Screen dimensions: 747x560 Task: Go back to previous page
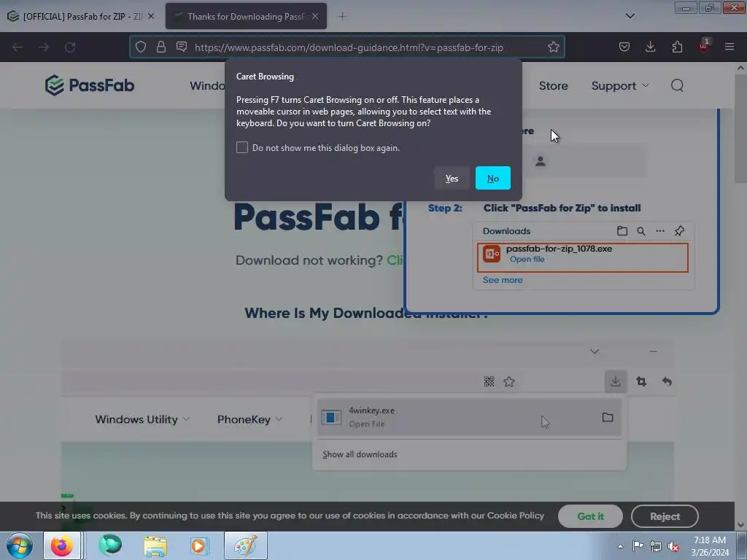[18, 47]
